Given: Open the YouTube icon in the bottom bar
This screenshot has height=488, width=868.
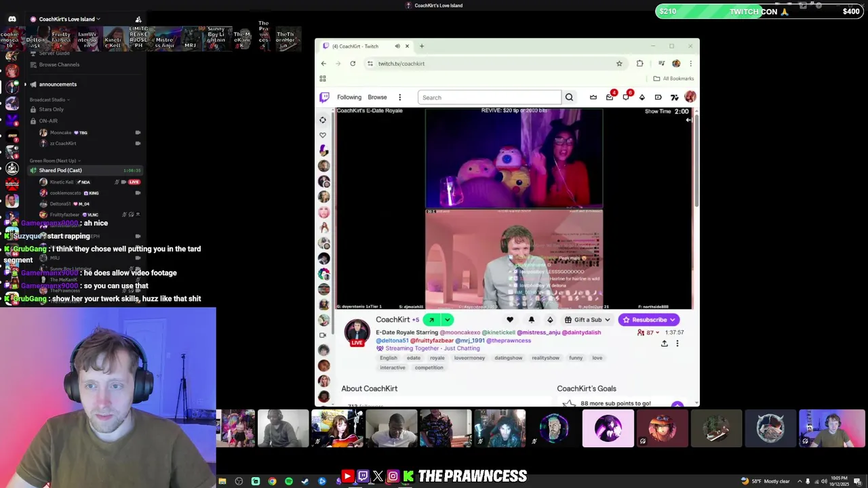Looking at the screenshot, I should tap(347, 476).
